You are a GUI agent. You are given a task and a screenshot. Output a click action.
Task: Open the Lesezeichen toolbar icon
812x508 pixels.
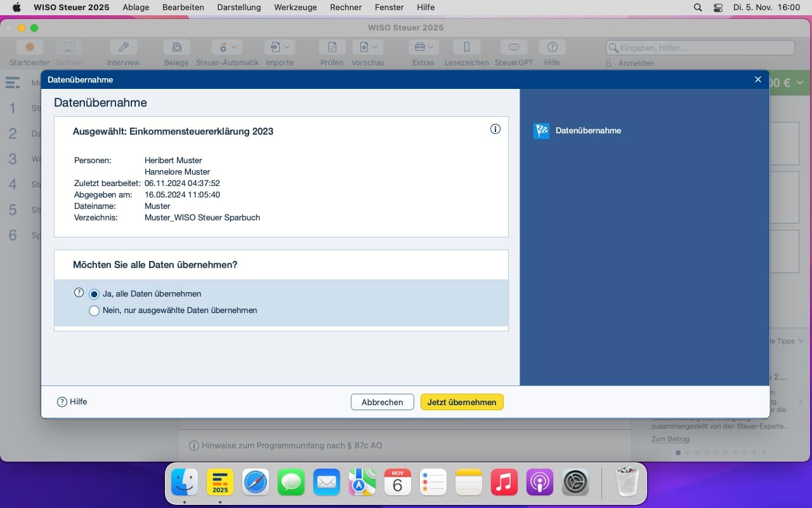pos(467,48)
